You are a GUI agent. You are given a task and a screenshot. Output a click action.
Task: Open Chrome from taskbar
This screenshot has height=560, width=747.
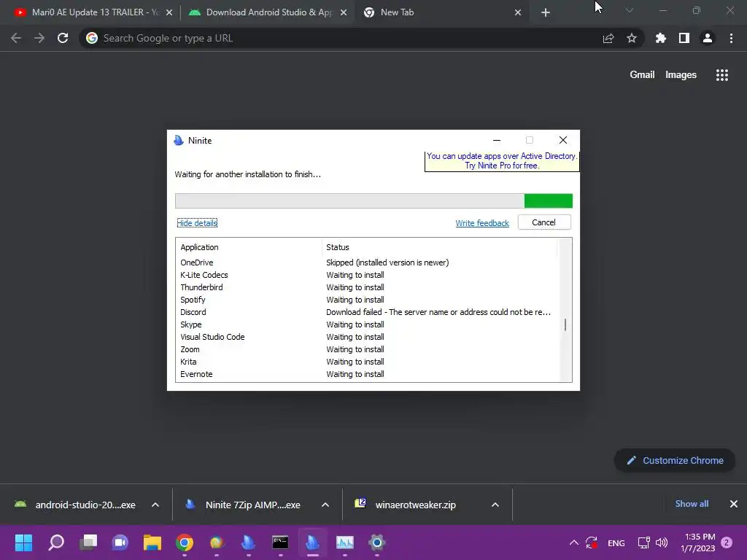pyautogui.click(x=185, y=542)
